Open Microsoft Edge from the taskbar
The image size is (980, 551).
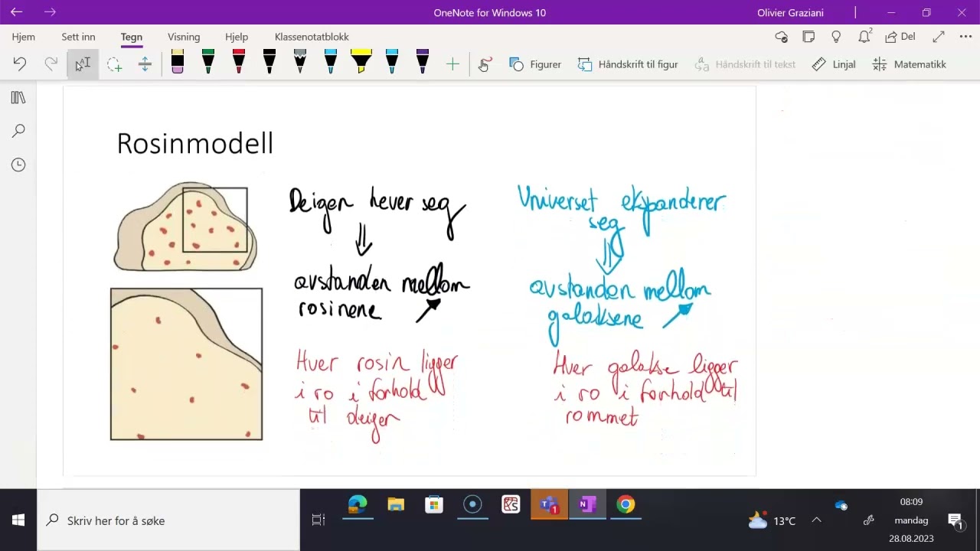pyautogui.click(x=358, y=505)
